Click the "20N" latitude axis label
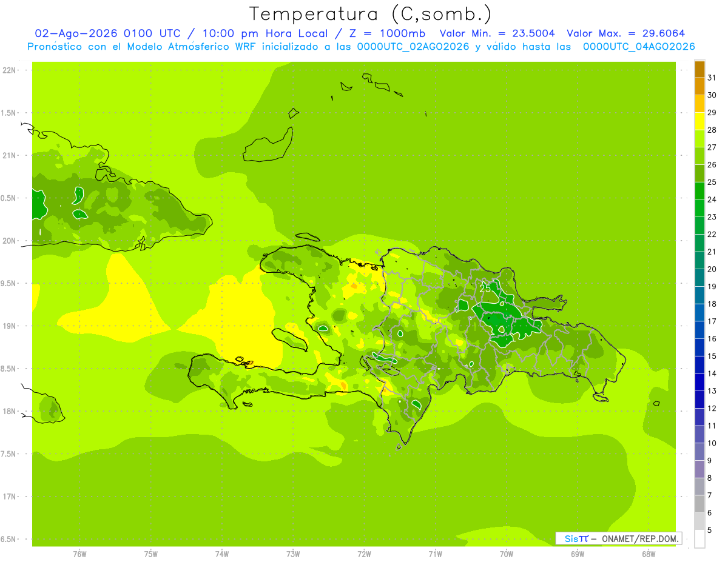Image resolution: width=728 pixels, height=562 pixels. point(10,241)
